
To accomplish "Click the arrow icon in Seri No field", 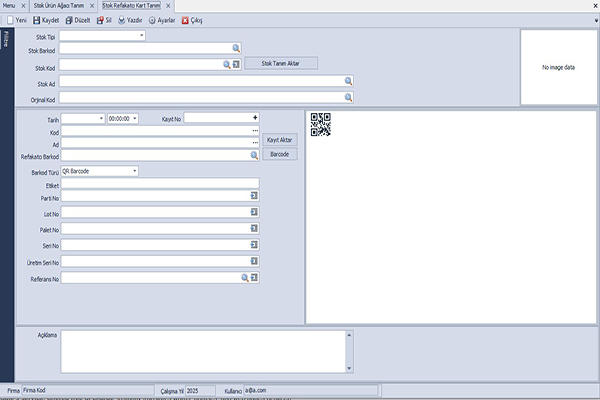I will click(x=255, y=245).
